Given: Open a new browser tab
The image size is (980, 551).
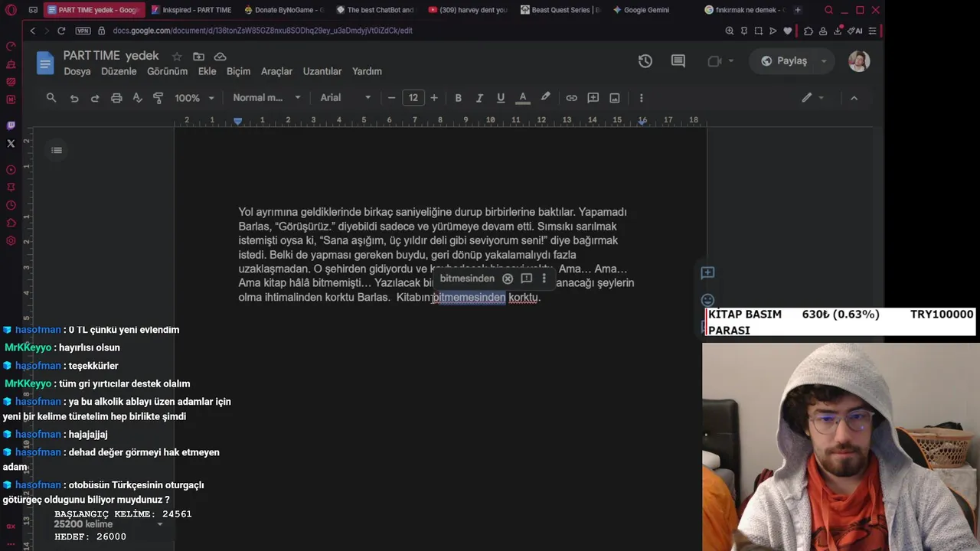Looking at the screenshot, I should pos(798,10).
